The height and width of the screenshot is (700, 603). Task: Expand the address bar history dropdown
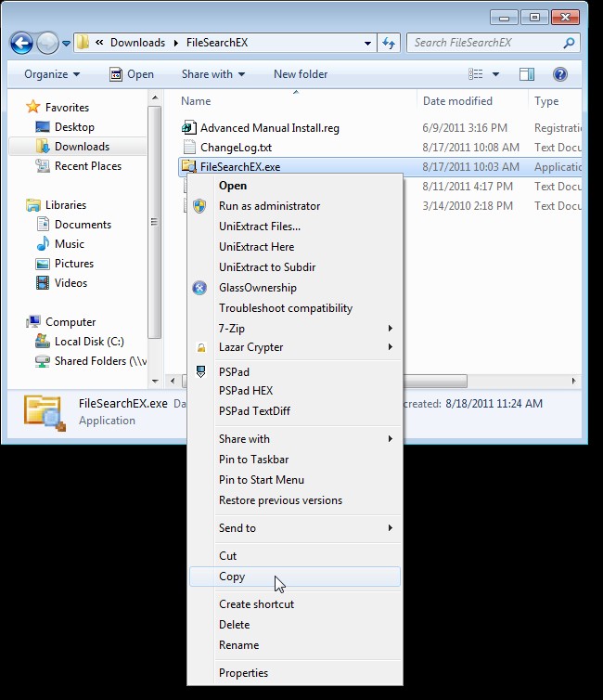[367, 43]
